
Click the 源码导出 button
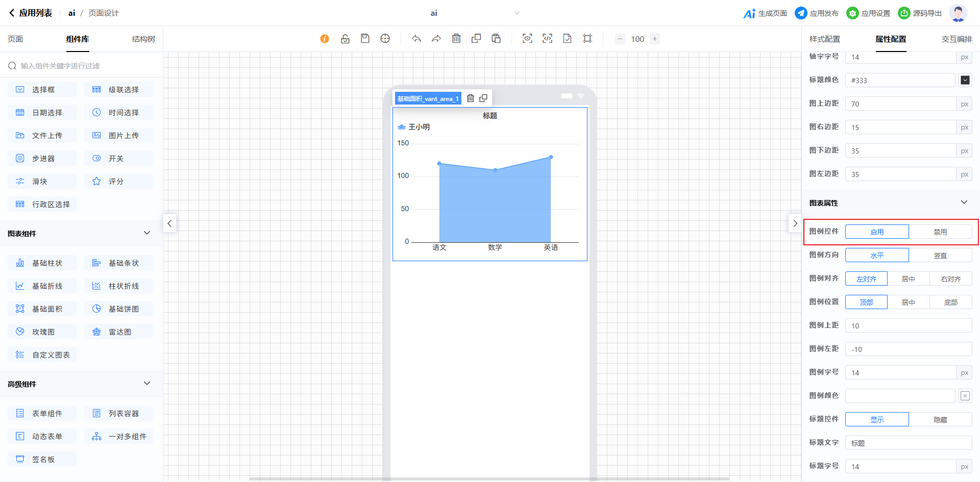point(920,13)
